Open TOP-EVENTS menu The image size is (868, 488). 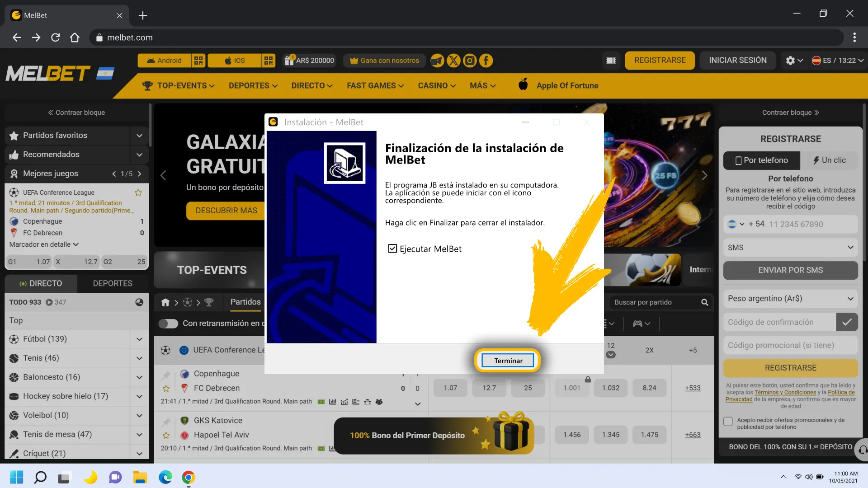(178, 86)
